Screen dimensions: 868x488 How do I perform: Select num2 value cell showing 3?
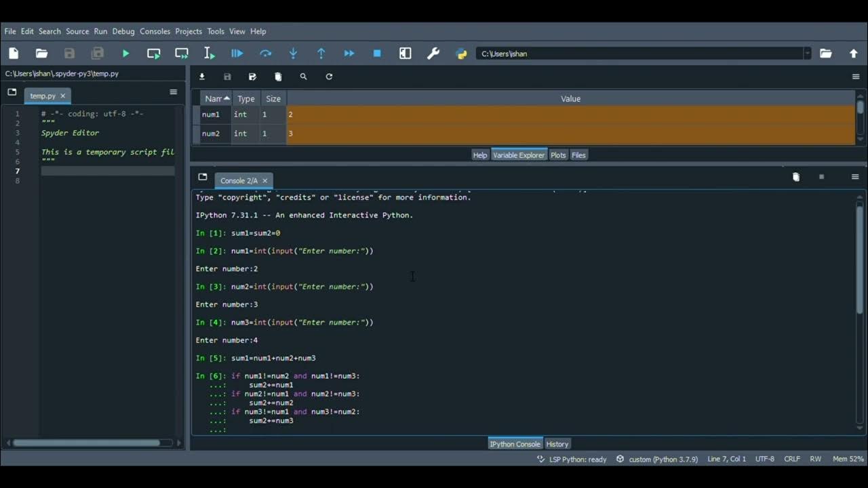(x=571, y=134)
